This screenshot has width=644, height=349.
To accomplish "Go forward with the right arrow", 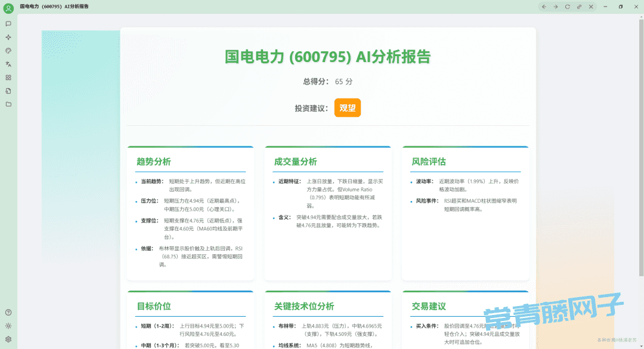I will pyautogui.click(x=556, y=7).
